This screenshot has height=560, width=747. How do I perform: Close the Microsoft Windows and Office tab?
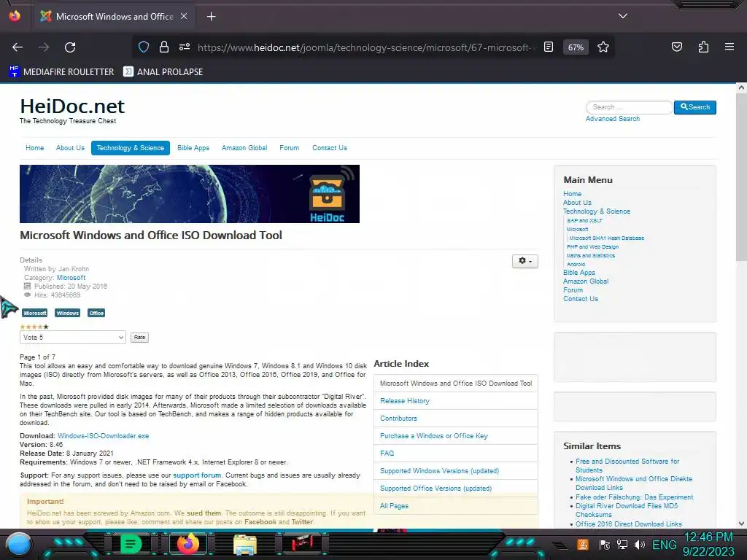(184, 16)
